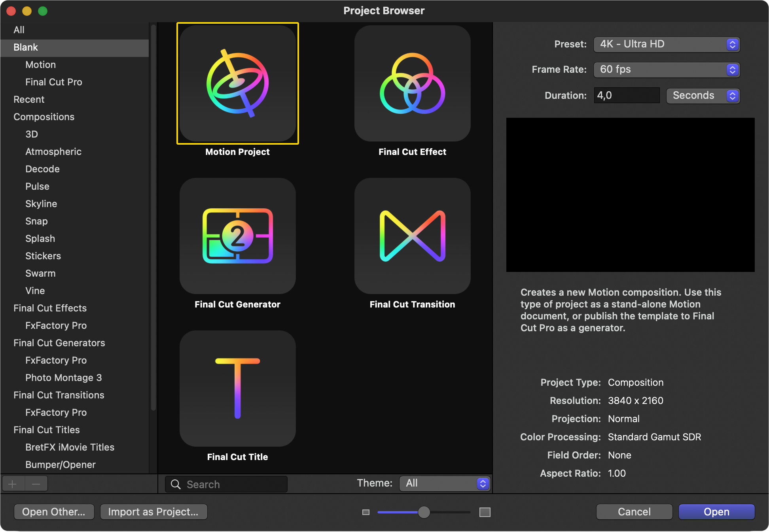Click the magnifying glass in the search field
769x532 pixels.
pyautogui.click(x=175, y=484)
